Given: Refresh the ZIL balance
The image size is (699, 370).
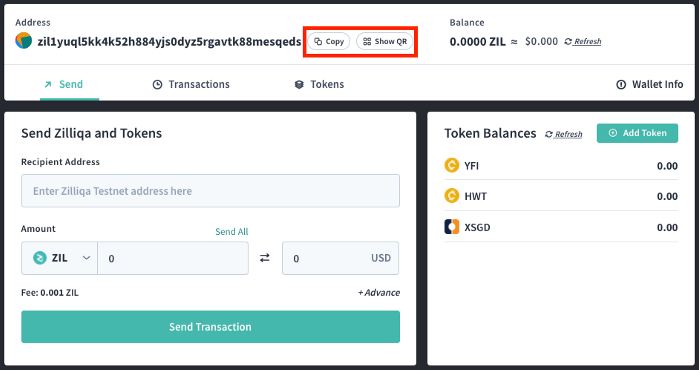Looking at the screenshot, I should [583, 41].
